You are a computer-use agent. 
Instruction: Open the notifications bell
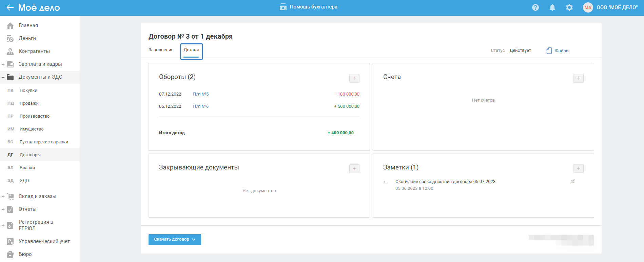(x=552, y=7)
